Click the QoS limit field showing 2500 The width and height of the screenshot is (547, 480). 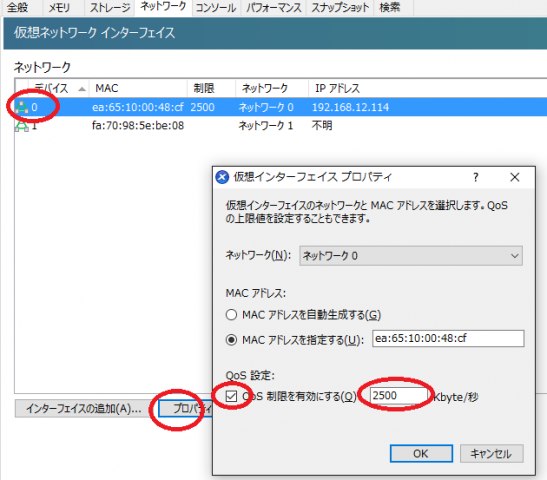click(x=399, y=396)
